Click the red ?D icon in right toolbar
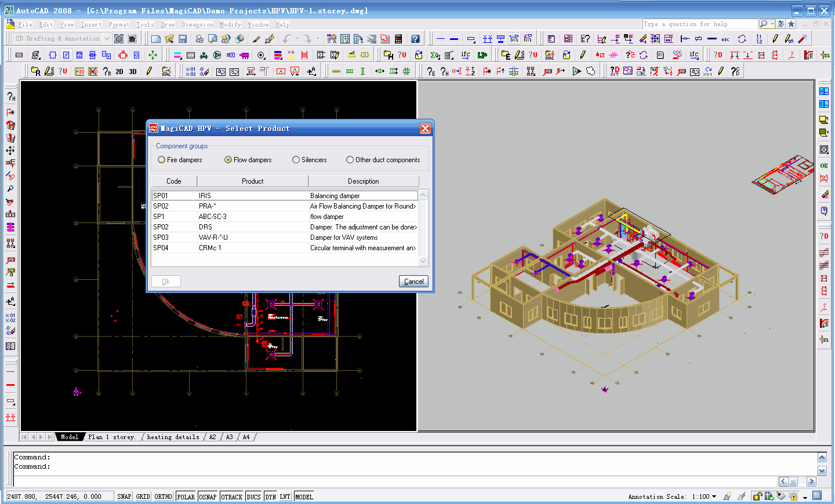This screenshot has height=504, width=835. point(824,236)
